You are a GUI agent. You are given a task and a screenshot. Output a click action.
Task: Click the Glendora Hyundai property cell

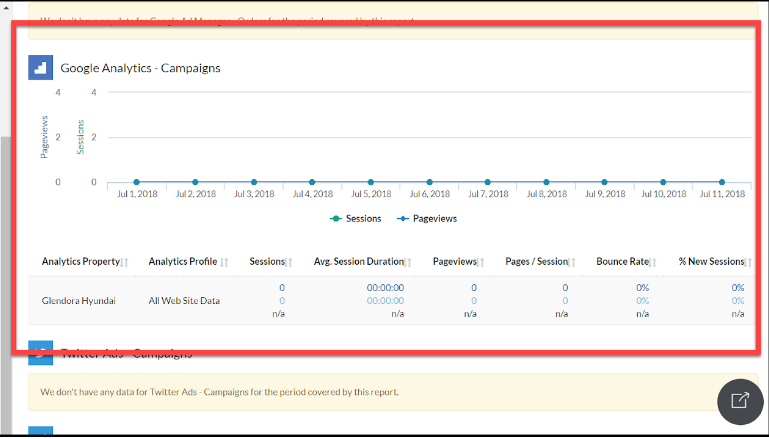click(x=78, y=301)
